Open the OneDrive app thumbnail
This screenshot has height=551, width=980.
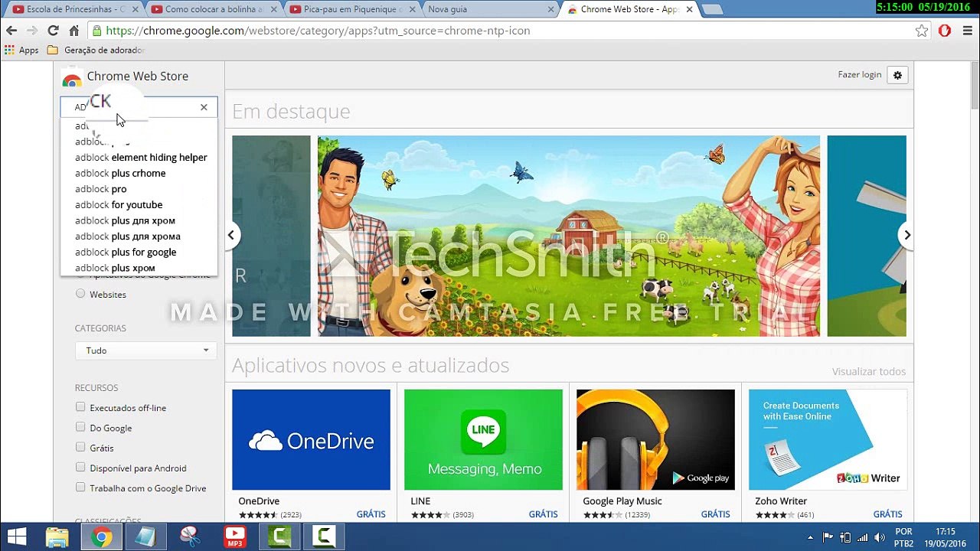coord(311,439)
